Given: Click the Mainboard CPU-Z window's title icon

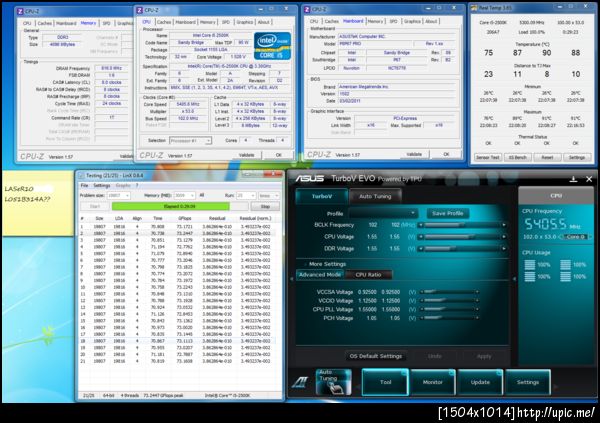Looking at the screenshot, I should pos(307,9).
